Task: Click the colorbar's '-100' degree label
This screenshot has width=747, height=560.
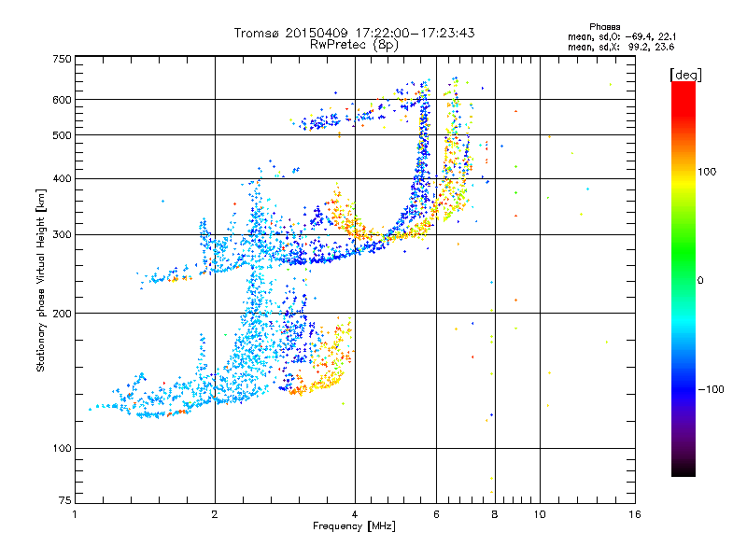Action: (712, 389)
